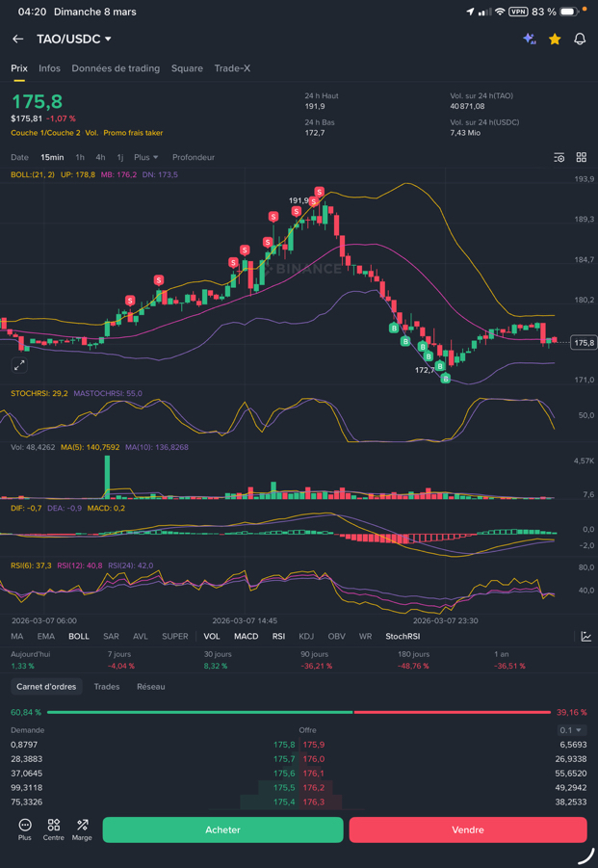Image resolution: width=598 pixels, height=868 pixels.
Task: Select ask price 175,9 in order book
Action: click(314, 745)
